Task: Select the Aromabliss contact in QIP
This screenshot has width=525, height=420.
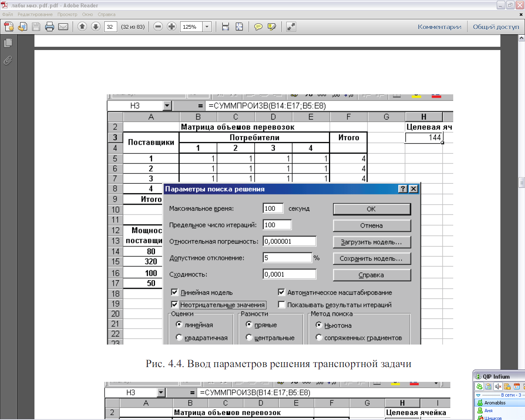Action: tap(500, 403)
